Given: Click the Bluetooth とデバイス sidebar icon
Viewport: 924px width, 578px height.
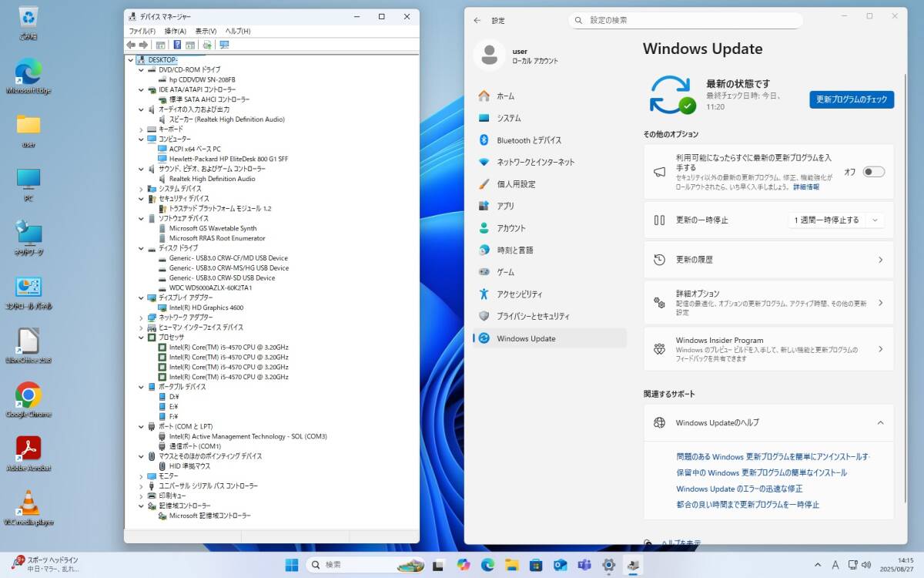Looking at the screenshot, I should tap(484, 140).
